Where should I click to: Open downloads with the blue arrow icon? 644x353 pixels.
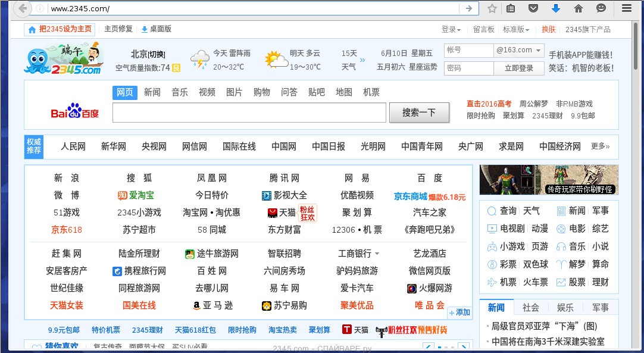556,8
